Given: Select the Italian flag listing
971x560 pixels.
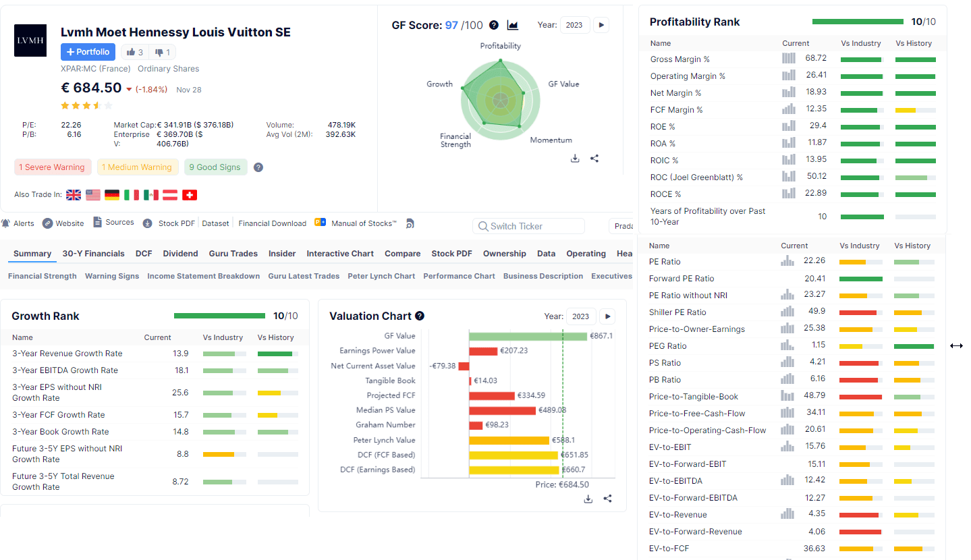Looking at the screenshot, I should (132, 195).
